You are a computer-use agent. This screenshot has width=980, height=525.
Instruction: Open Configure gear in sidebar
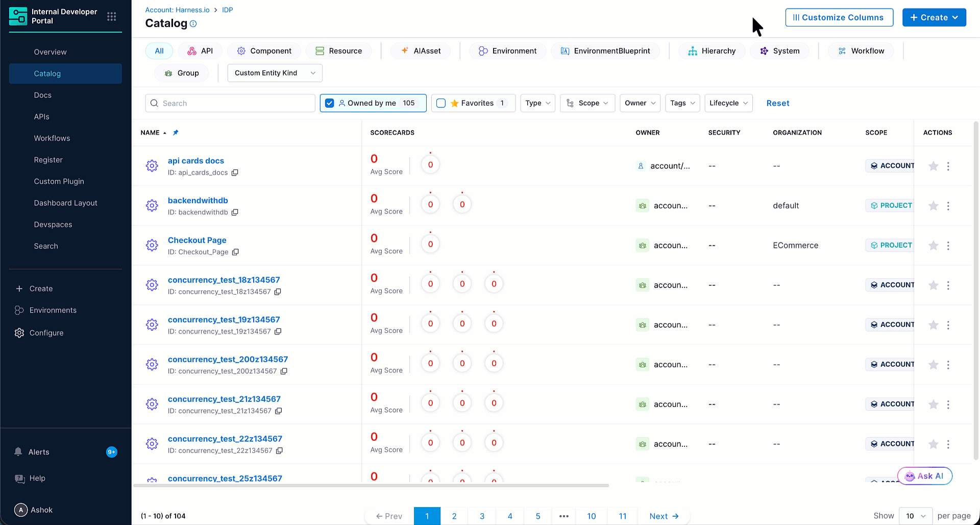tap(19, 333)
